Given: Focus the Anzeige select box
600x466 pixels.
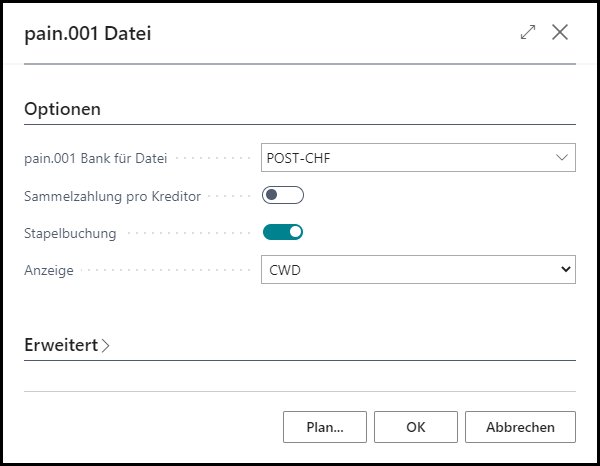Looking at the screenshot, I should click(410, 269).
